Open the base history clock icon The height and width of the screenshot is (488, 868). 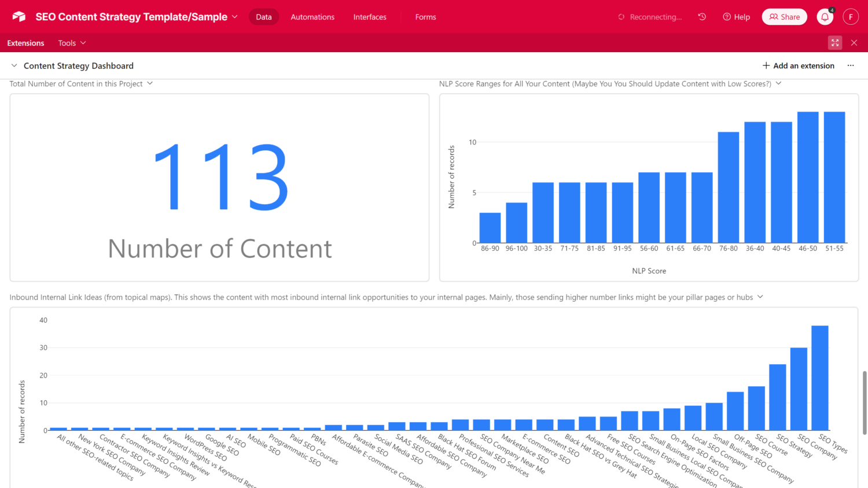[702, 17]
